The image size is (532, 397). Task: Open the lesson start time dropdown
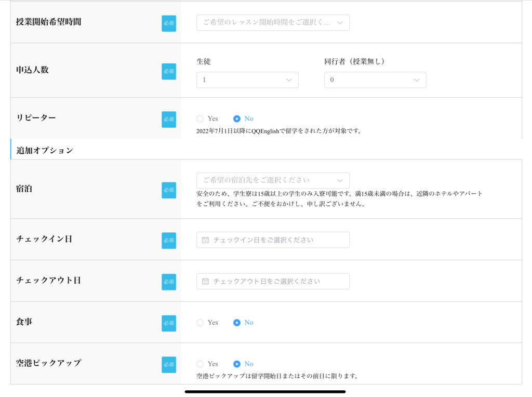point(273,23)
